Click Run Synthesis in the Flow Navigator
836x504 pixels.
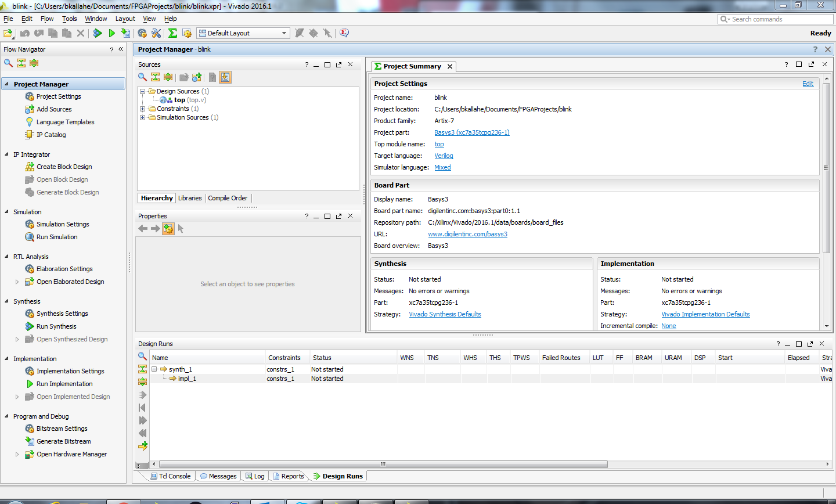[56, 326]
